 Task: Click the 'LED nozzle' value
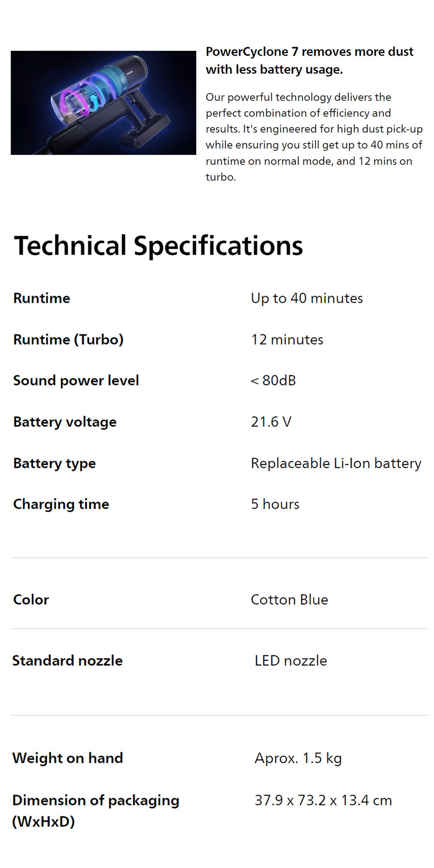point(291,661)
